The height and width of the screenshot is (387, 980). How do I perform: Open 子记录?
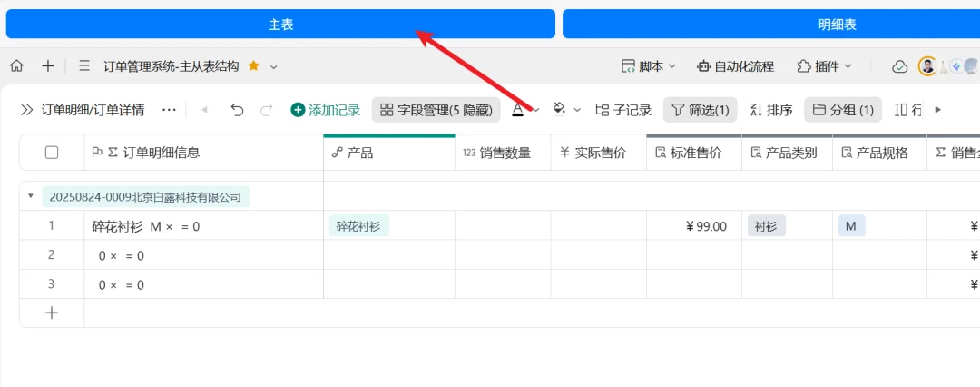pos(623,110)
